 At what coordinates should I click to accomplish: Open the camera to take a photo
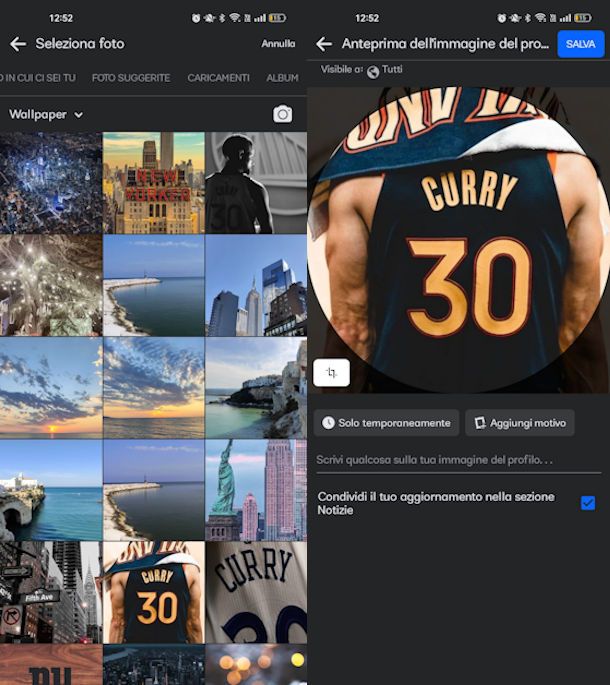coord(283,114)
